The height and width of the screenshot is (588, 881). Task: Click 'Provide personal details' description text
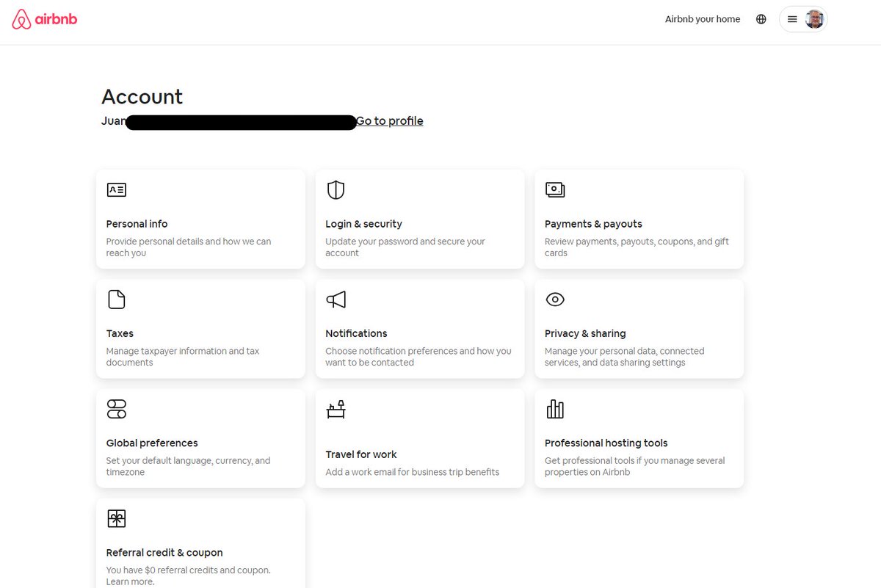(x=189, y=247)
